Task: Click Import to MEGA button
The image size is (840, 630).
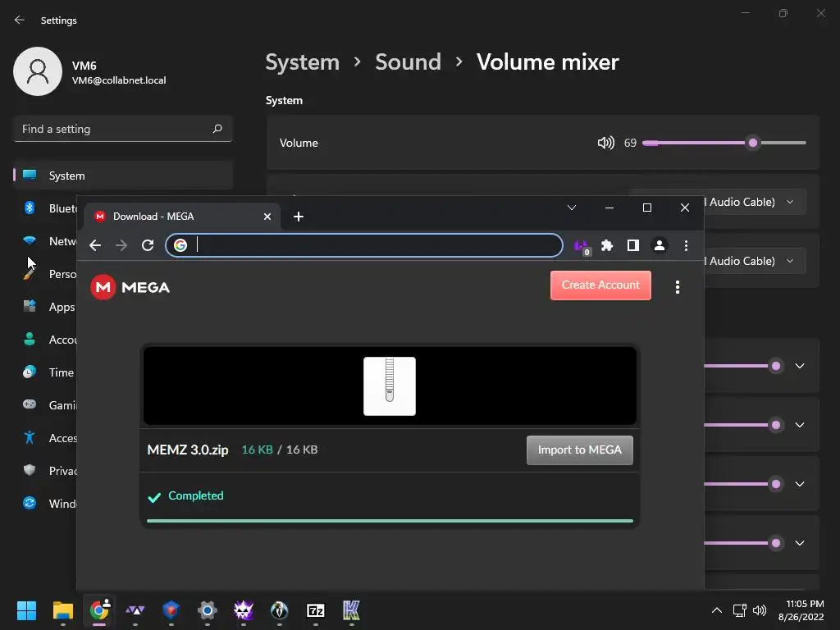Action: 580,450
